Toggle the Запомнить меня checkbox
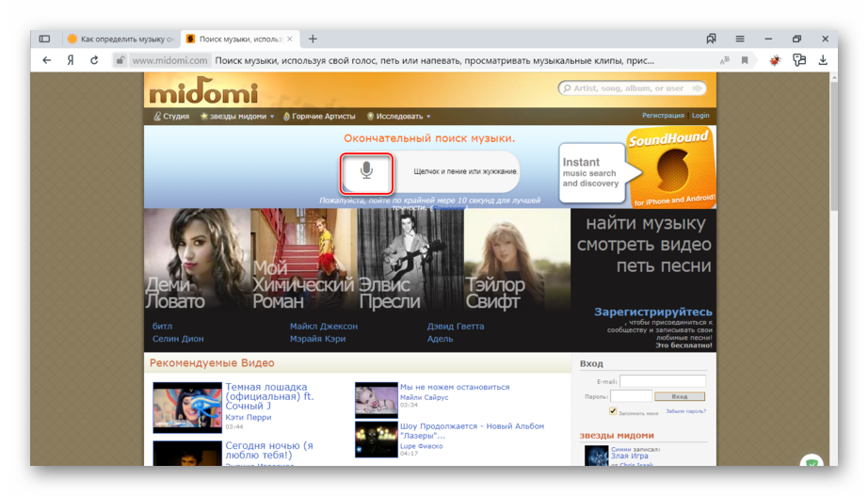868x496 pixels. 613,410
